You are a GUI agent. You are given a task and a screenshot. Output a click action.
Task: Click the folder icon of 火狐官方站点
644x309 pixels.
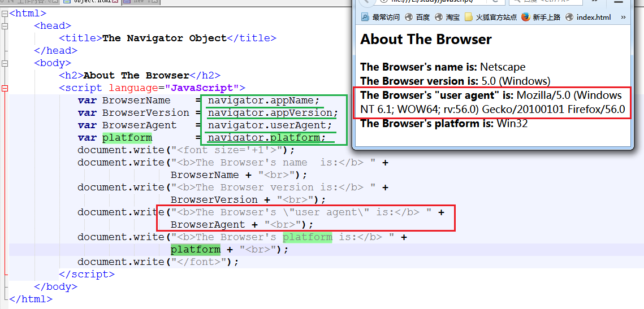(x=469, y=18)
